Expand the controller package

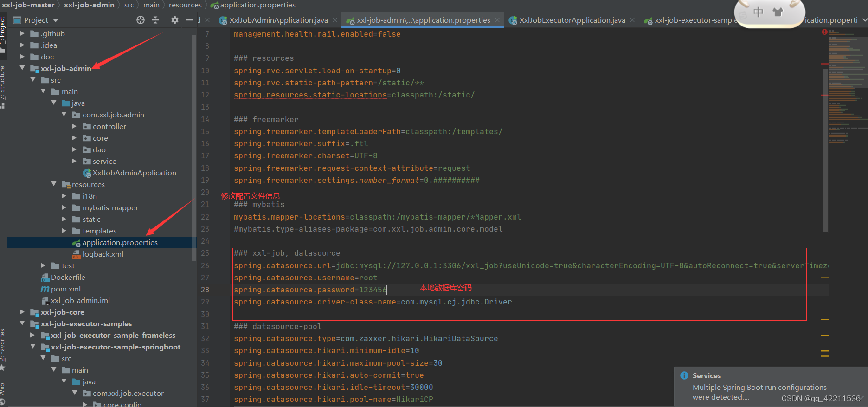[x=74, y=126]
